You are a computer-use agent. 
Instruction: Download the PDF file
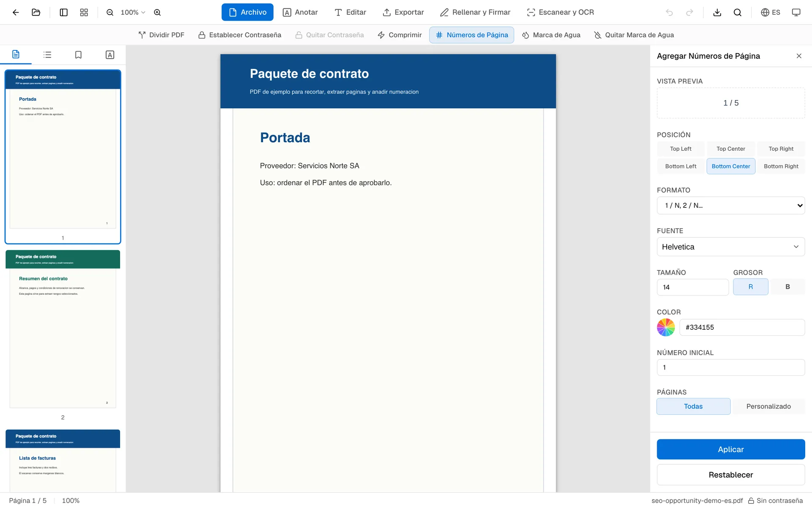717,12
